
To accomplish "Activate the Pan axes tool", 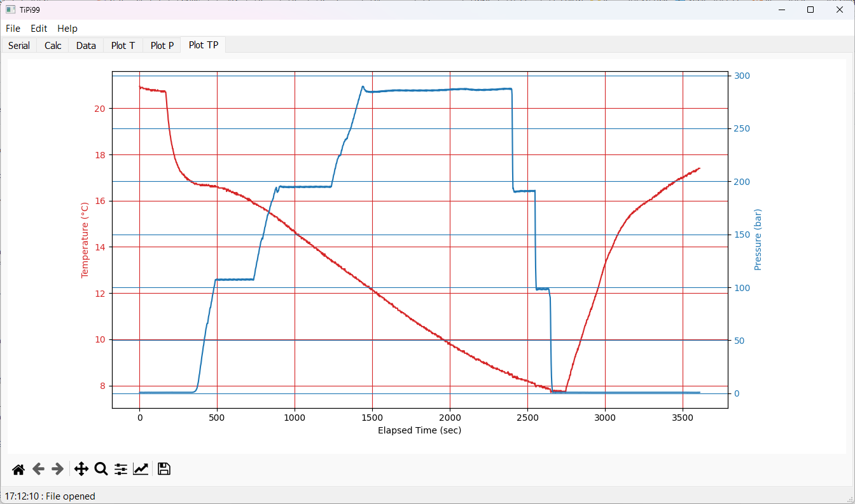I will coord(81,469).
